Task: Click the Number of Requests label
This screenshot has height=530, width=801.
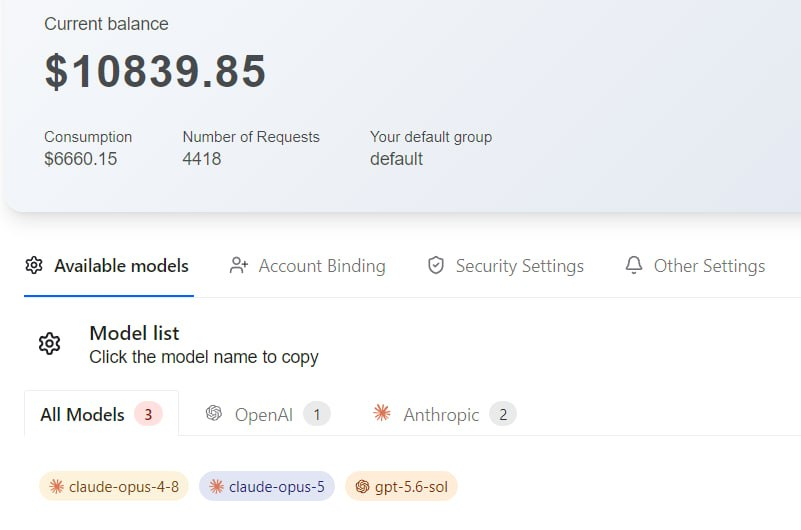Action: [251, 137]
